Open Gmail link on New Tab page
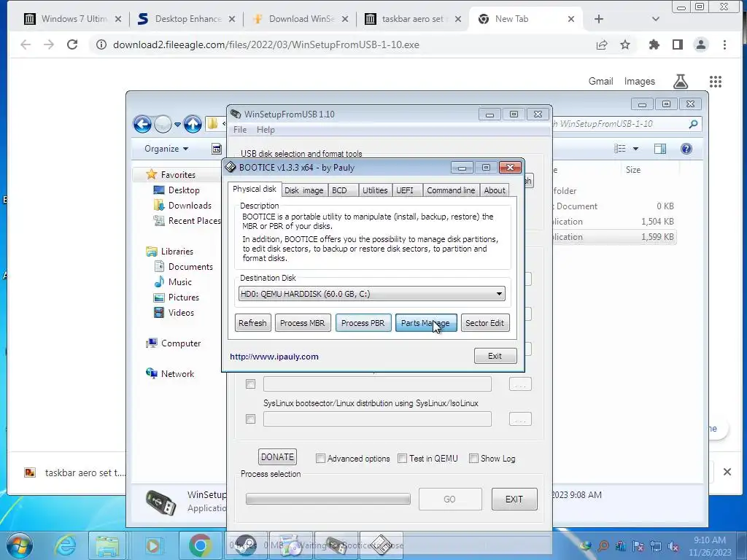 [x=600, y=82]
